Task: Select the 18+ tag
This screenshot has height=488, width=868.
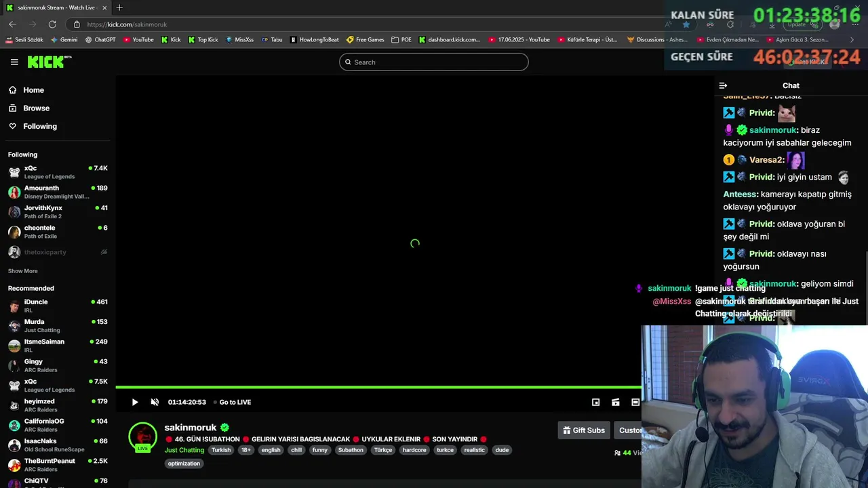Action: [x=246, y=450]
